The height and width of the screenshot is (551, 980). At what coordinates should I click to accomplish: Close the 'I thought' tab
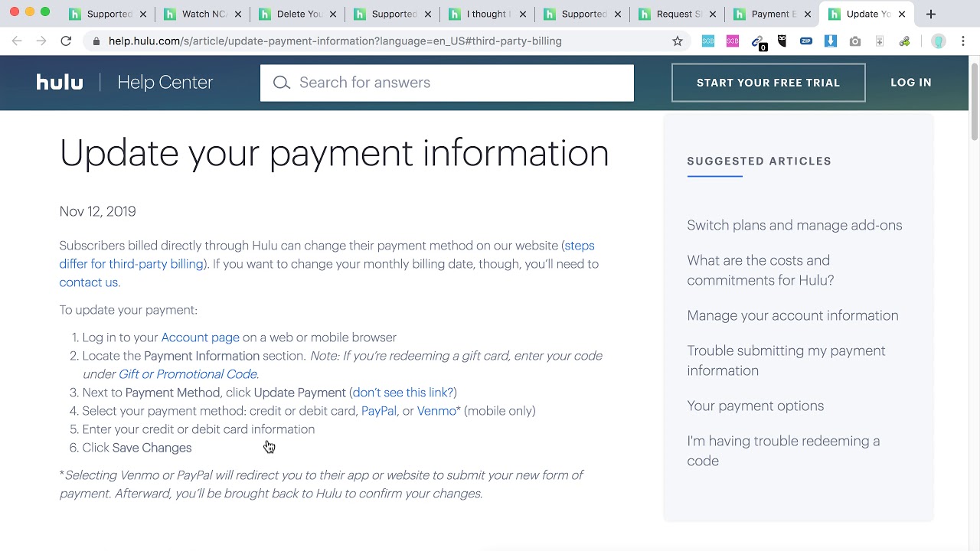523,14
